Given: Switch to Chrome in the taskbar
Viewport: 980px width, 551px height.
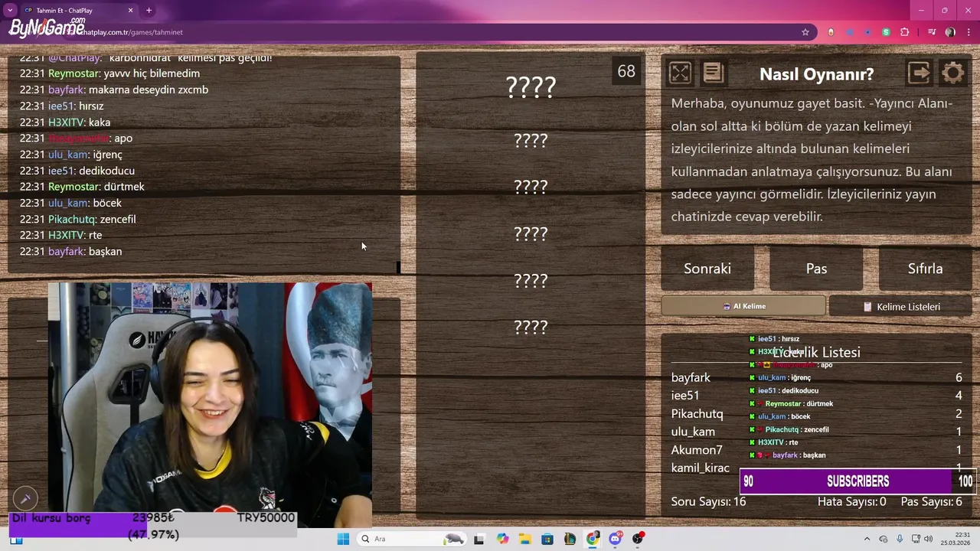Looking at the screenshot, I should tap(593, 539).
